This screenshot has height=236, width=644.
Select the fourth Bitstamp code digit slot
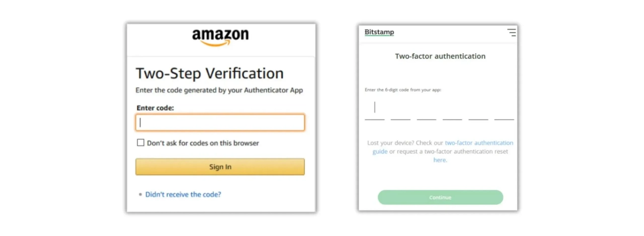tap(452, 110)
